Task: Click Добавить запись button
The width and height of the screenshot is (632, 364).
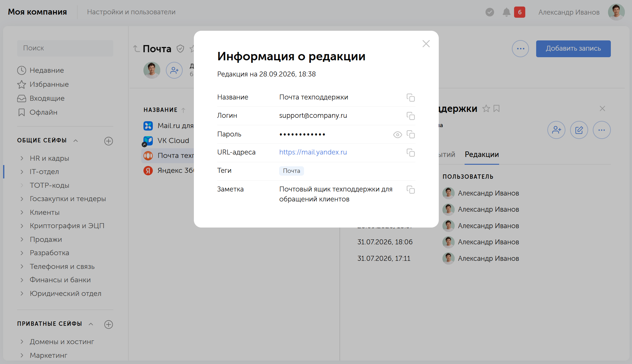Action: click(573, 49)
